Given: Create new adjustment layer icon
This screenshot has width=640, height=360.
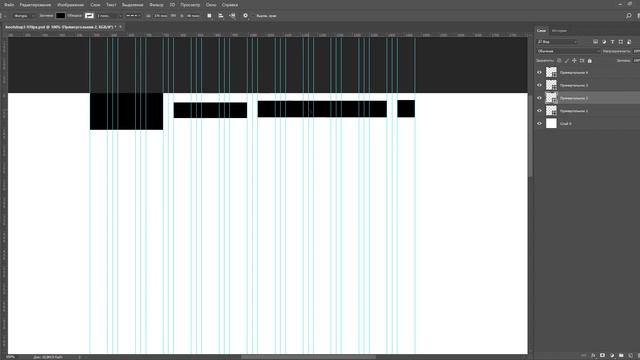Looking at the screenshot, I should pyautogui.click(x=612, y=356).
